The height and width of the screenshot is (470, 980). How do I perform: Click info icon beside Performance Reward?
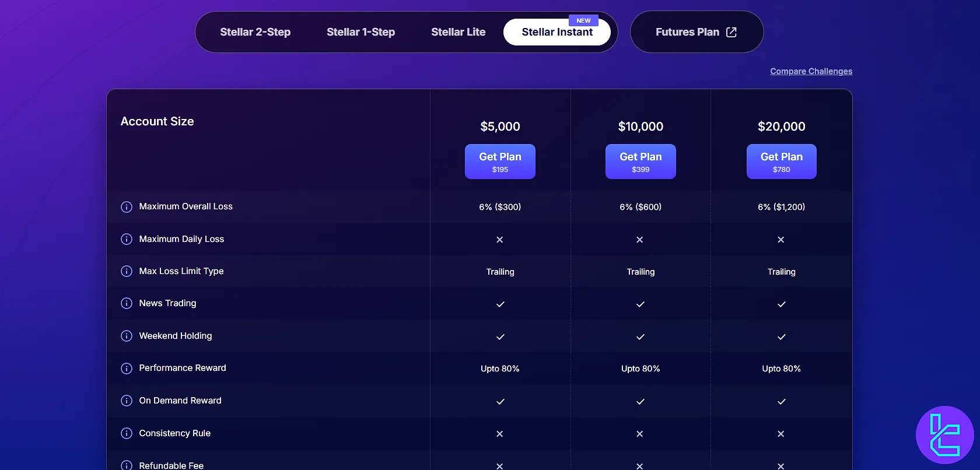point(127,369)
